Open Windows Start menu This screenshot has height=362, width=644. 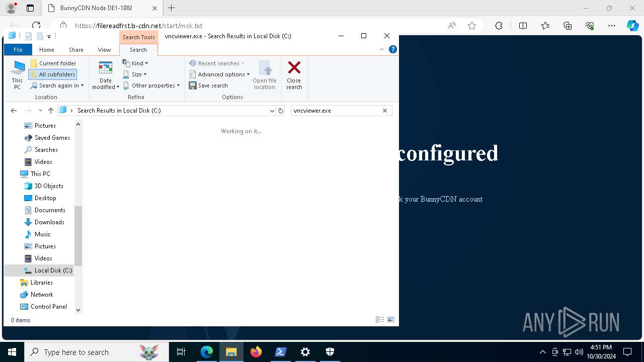coord(12,352)
